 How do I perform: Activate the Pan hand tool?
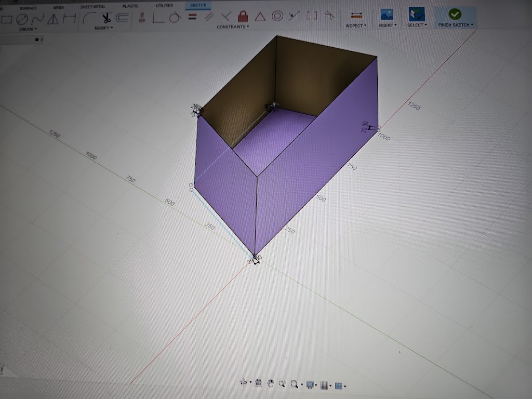(x=270, y=383)
